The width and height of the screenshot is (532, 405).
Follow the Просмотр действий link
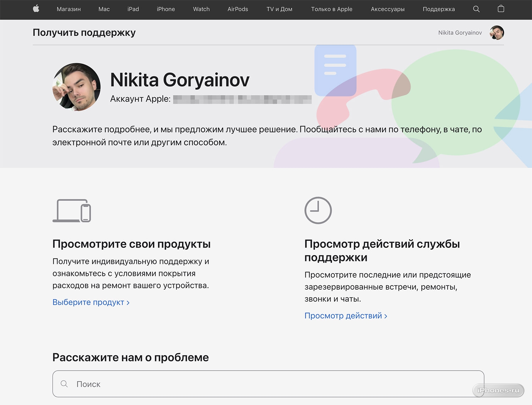tap(346, 316)
